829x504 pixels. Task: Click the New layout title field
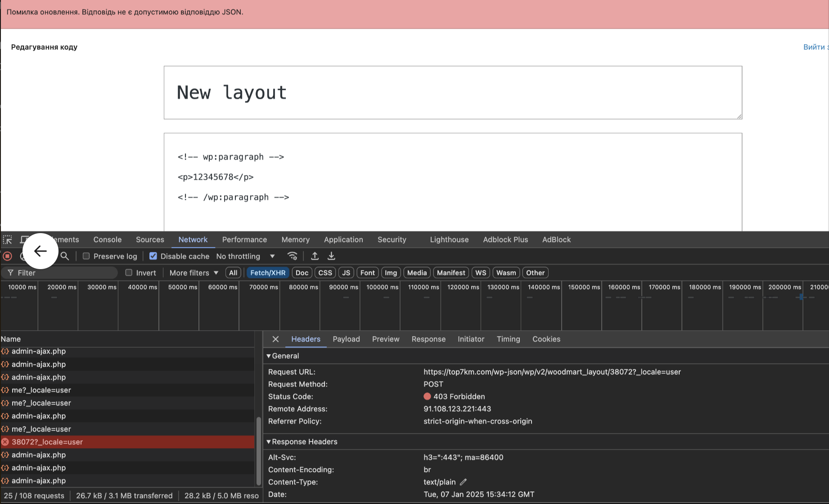click(x=453, y=93)
